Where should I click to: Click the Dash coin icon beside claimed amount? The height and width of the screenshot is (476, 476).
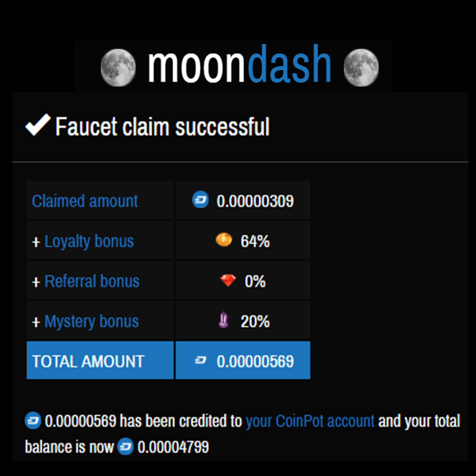click(201, 200)
